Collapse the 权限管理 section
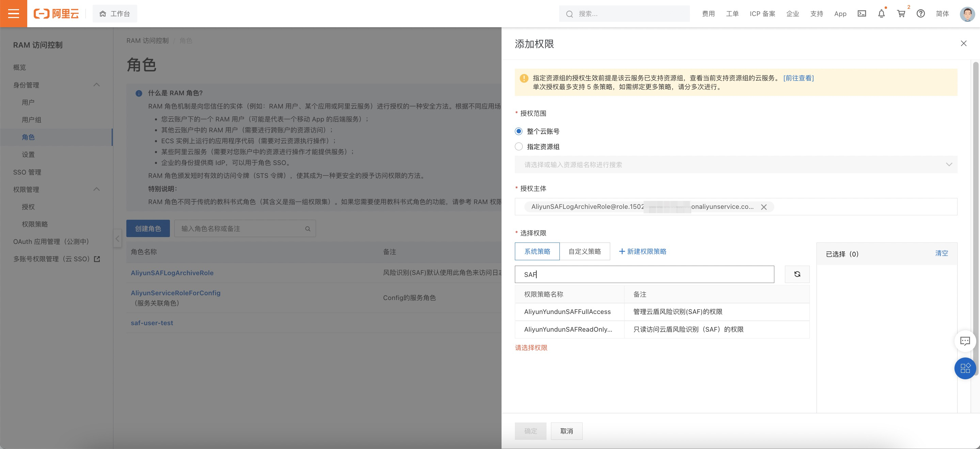The image size is (980, 449). tap(97, 189)
